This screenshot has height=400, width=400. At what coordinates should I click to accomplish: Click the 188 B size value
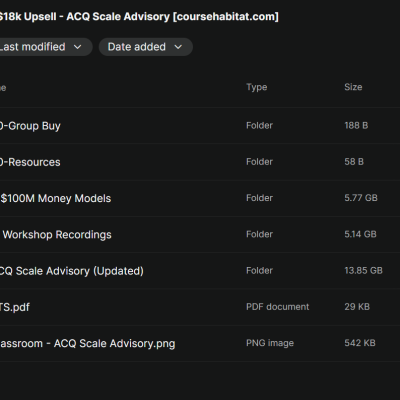click(356, 126)
